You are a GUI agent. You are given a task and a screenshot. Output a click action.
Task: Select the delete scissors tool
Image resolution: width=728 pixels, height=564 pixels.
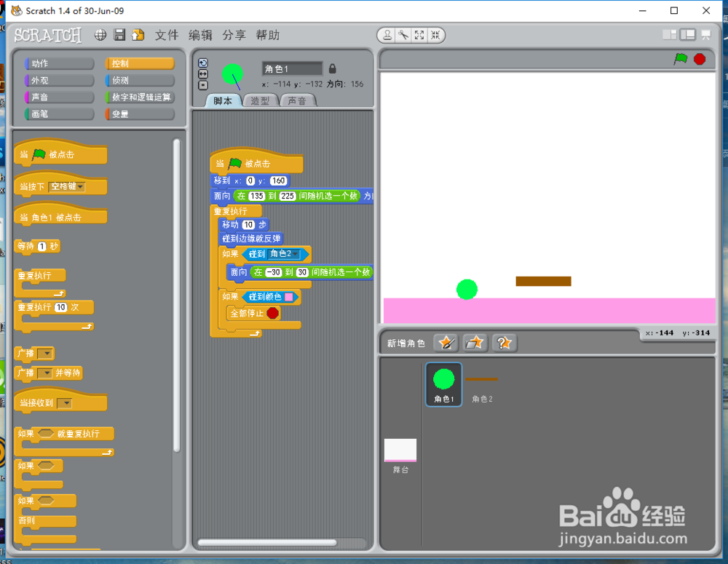click(x=403, y=35)
